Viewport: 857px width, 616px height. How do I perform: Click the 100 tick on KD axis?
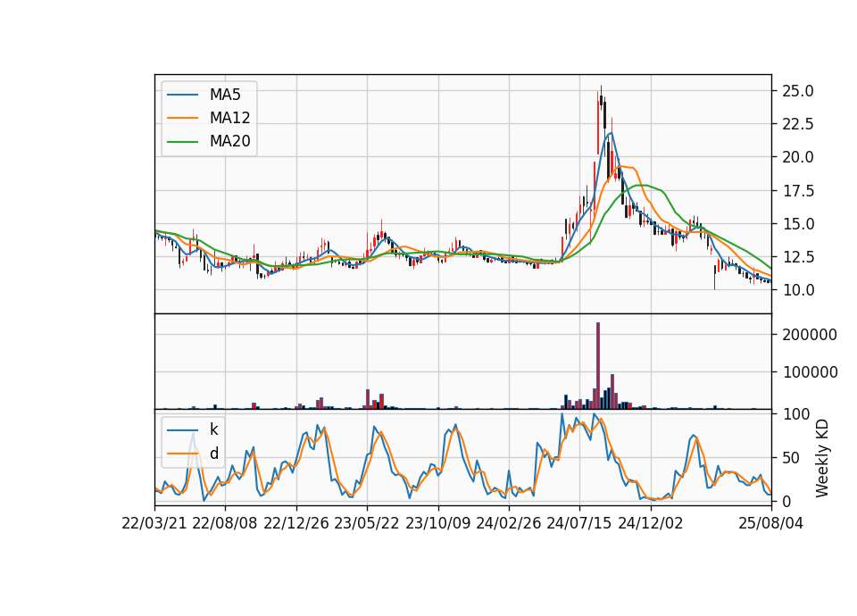pyautogui.click(x=795, y=414)
